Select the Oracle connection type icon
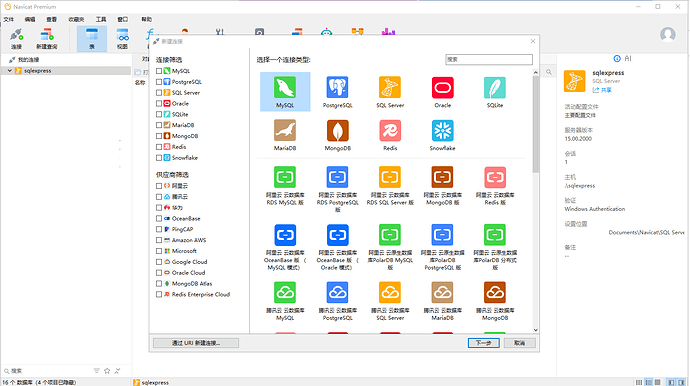690x386 pixels. click(x=442, y=88)
